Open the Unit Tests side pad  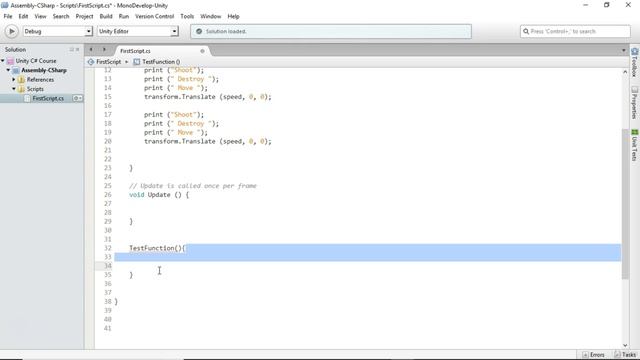pyautogui.click(x=635, y=145)
